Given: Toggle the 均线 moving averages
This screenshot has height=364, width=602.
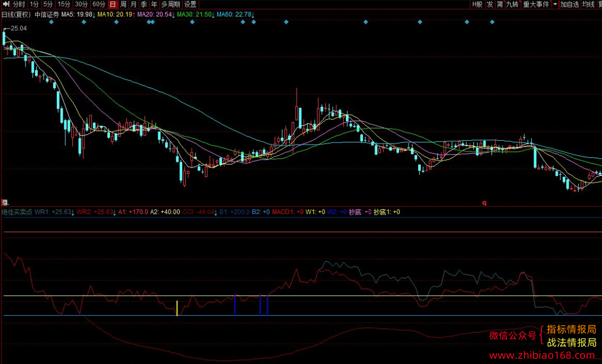Looking at the screenshot, I should point(588,4).
